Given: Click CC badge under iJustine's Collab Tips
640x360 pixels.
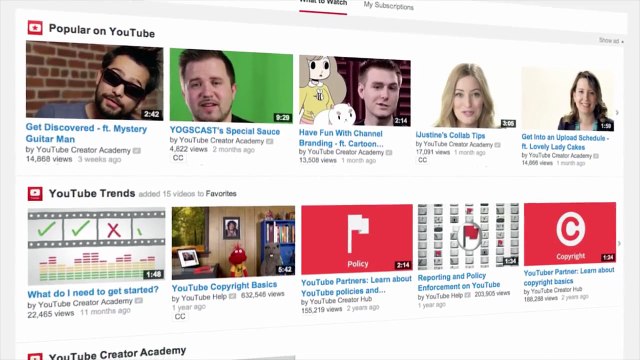Looking at the screenshot, I should 422,160.
